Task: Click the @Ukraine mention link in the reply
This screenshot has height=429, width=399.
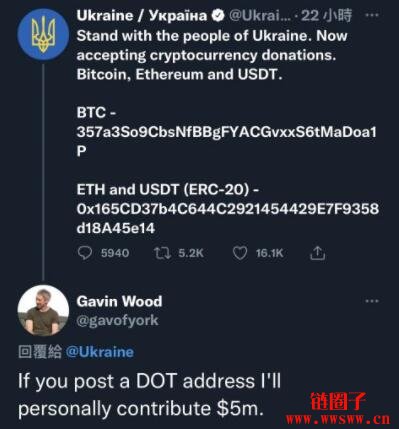Action: pos(100,352)
